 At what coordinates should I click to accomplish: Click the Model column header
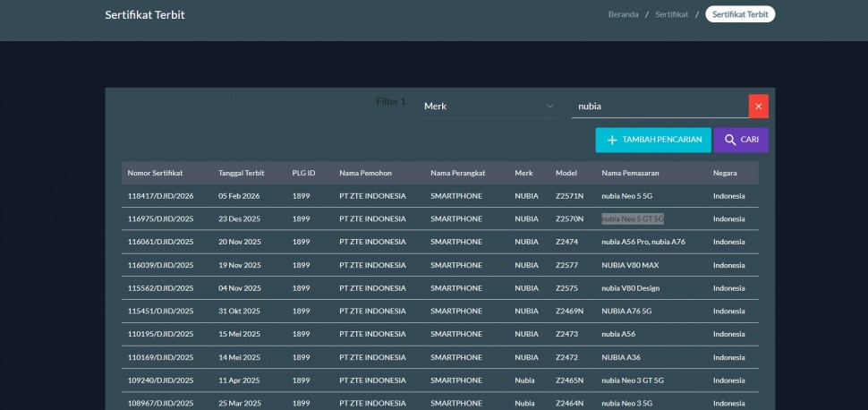[x=566, y=173]
